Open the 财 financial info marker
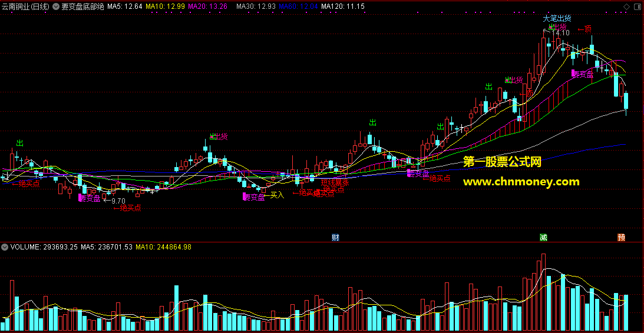This screenshot has height=333, width=644. 336,237
